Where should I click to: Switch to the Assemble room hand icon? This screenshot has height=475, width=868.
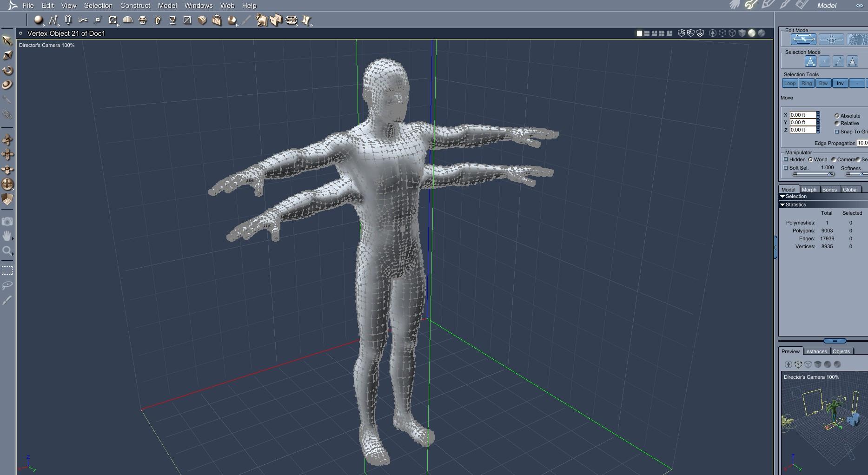[x=735, y=5]
